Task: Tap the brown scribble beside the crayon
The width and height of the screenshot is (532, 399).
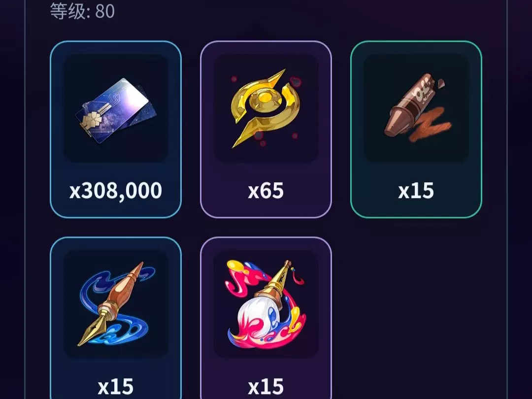Action: pos(431,124)
